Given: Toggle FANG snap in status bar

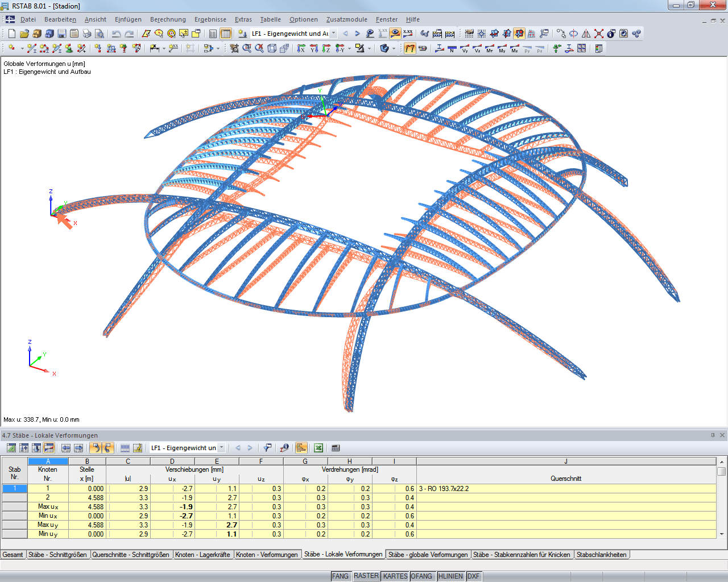Looking at the screenshot, I should click(340, 576).
